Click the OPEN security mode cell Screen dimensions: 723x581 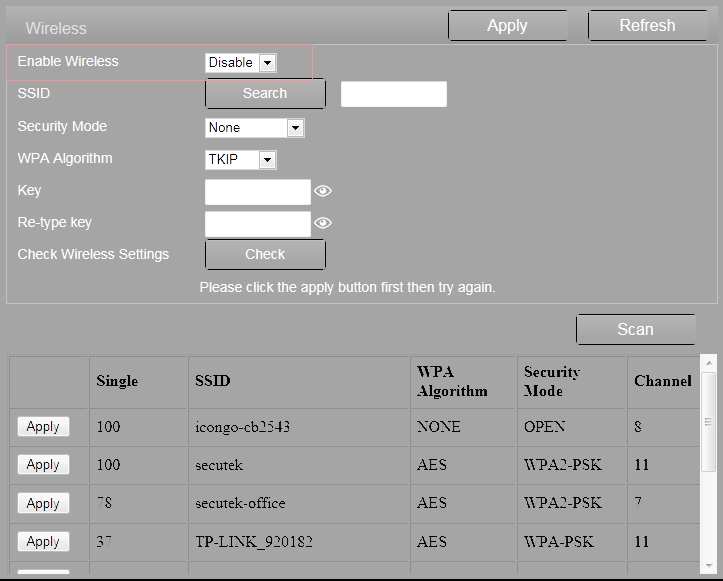[x=571, y=427]
